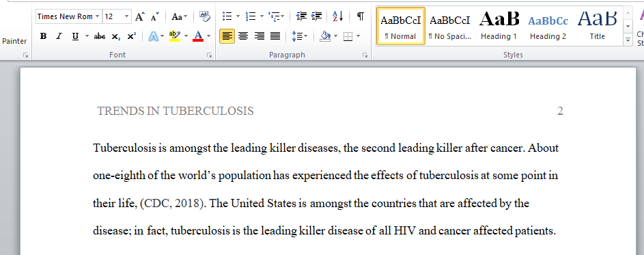This screenshot has width=644, height=255.
Task: Apply Heading 2 style
Action: click(548, 26)
